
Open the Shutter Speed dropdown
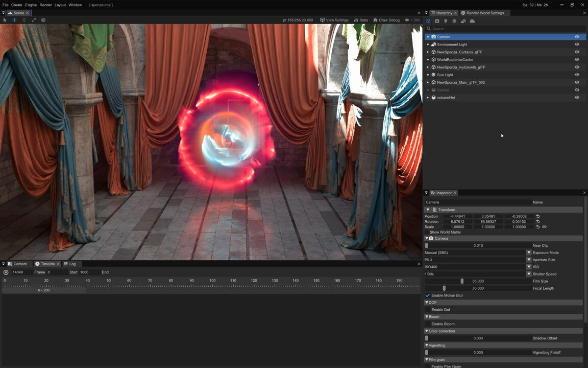(x=529, y=274)
